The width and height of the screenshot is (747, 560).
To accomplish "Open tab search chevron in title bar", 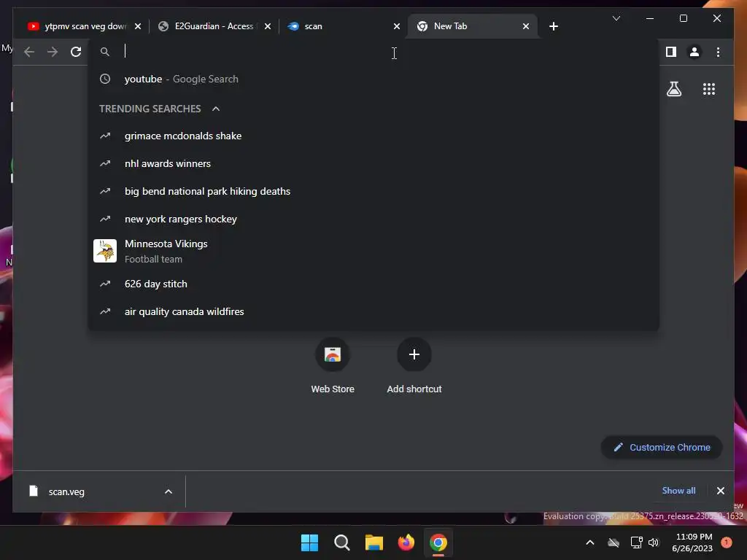I will click(616, 18).
